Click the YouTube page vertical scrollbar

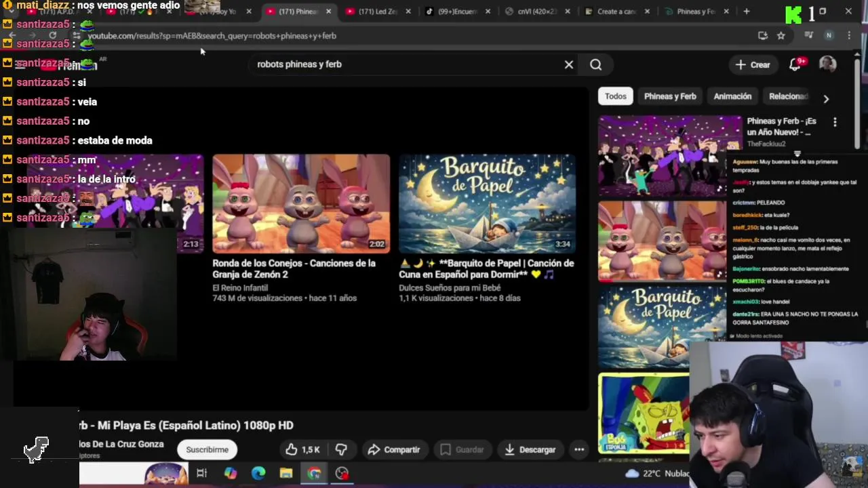[856, 105]
